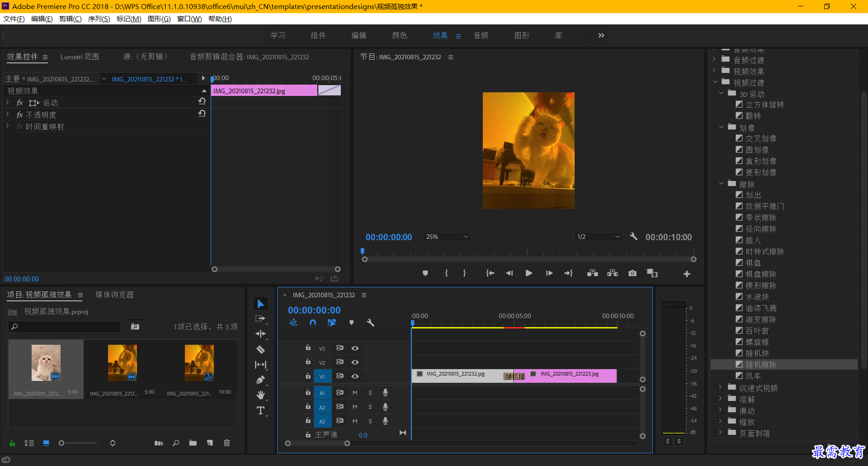This screenshot has width=868, height=466.
Task: Select the Razor tool
Action: pyautogui.click(x=260, y=349)
